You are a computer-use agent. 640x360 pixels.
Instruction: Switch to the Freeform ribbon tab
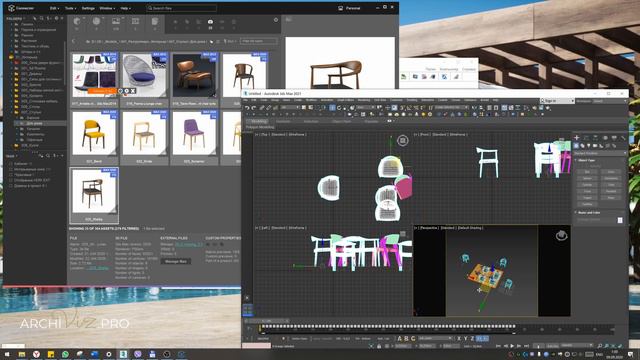click(x=283, y=121)
